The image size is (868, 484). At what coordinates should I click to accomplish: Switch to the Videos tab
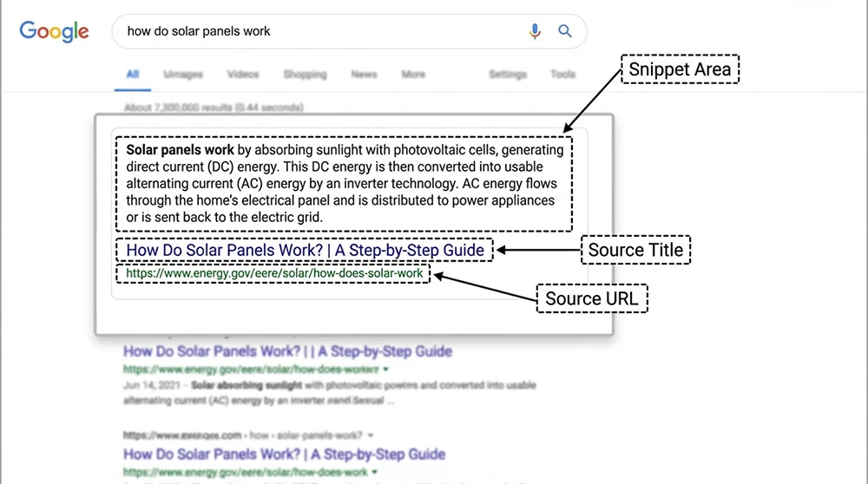[242, 74]
